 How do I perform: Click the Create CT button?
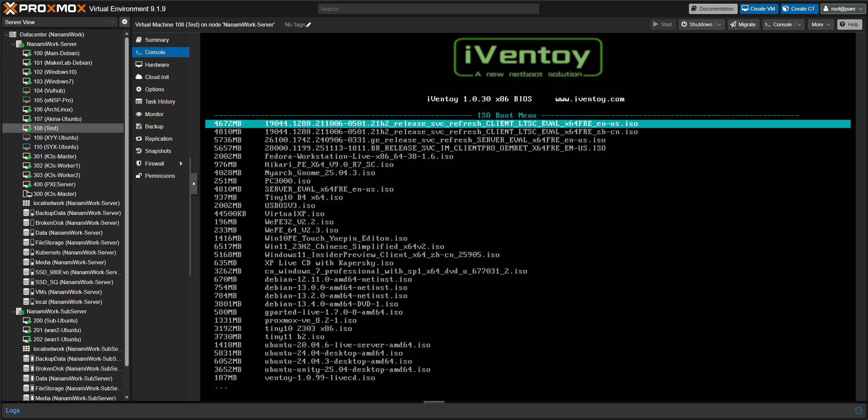799,9
